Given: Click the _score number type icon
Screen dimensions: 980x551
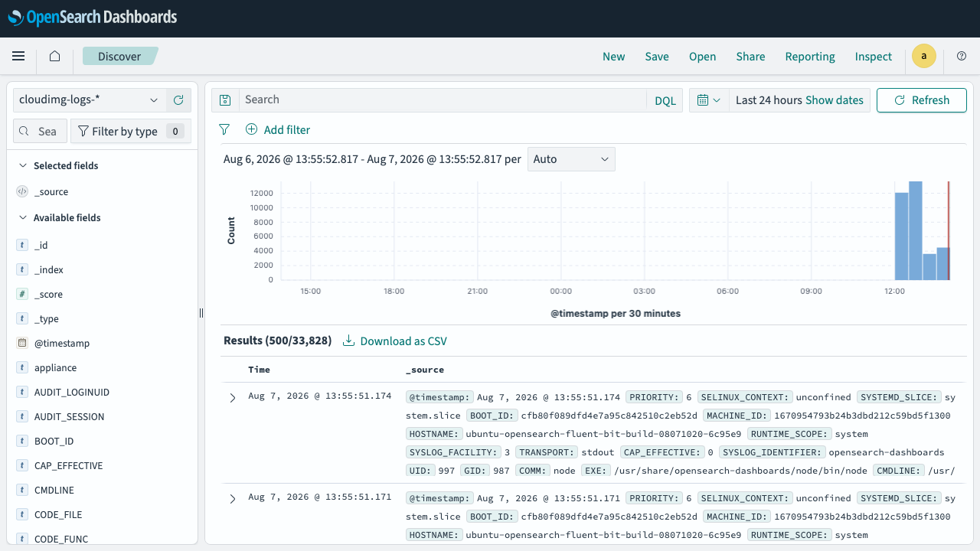Looking at the screenshot, I should click(22, 295).
